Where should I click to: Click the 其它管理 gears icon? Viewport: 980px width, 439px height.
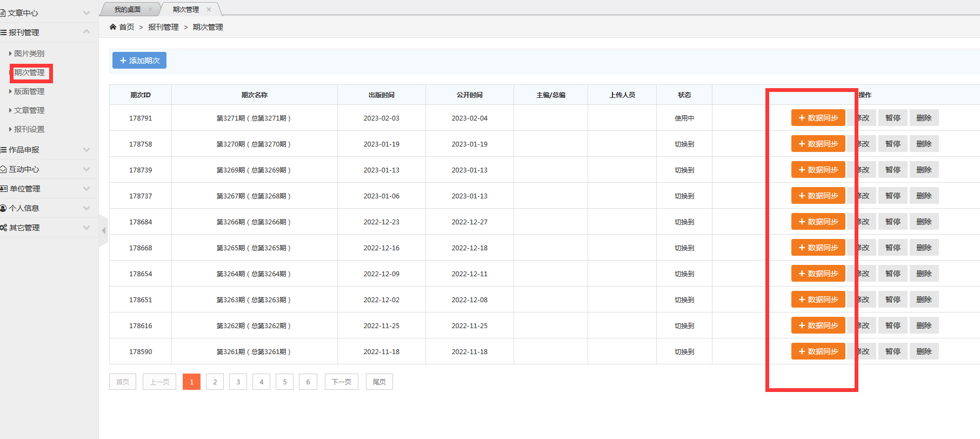3,228
